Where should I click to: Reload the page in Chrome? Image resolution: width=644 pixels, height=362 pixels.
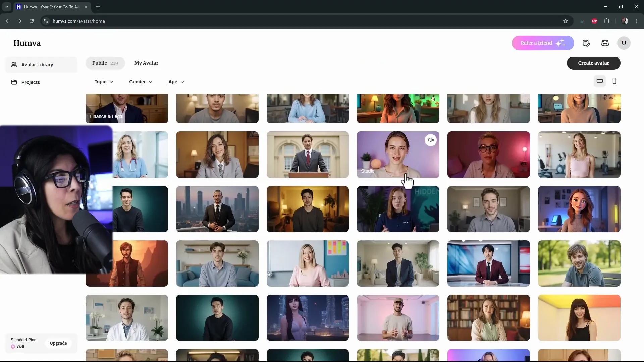click(32, 21)
